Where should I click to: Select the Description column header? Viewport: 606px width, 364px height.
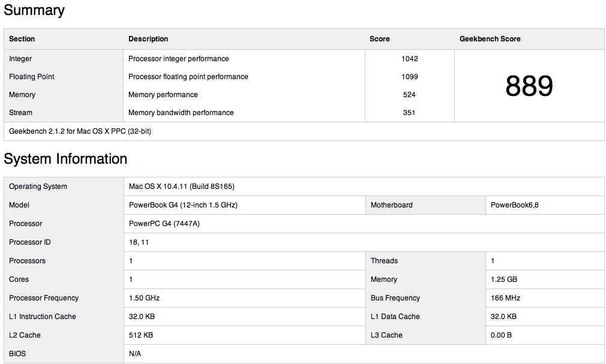tap(148, 38)
